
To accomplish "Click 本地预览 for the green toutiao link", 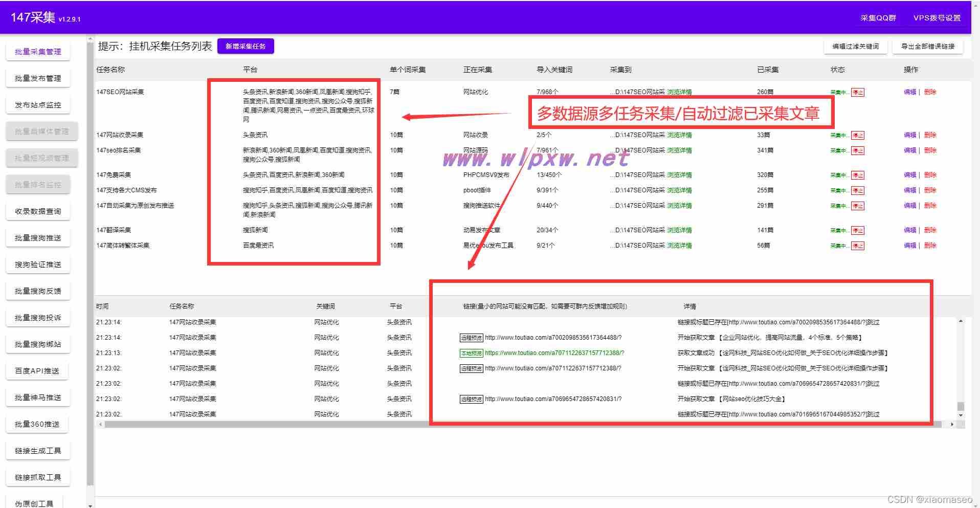I will pos(471,354).
